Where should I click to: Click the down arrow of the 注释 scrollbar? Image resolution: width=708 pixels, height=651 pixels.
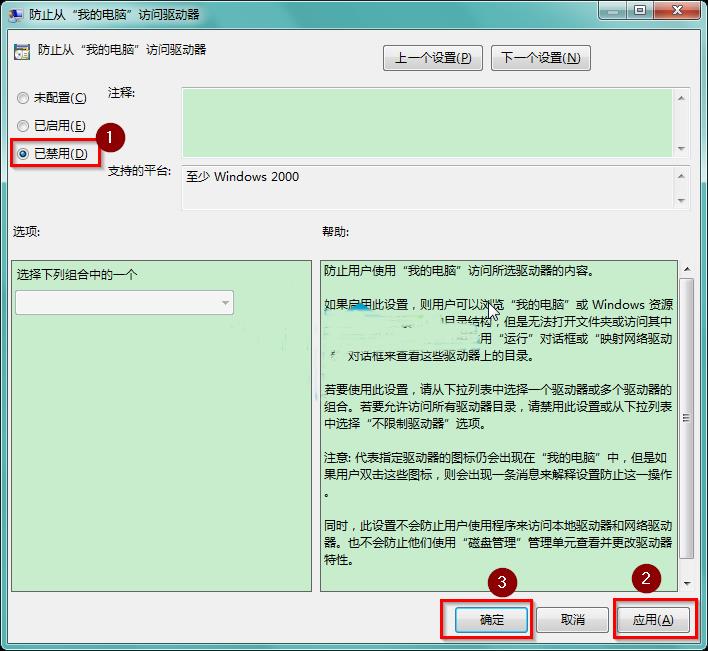pyautogui.click(x=682, y=149)
